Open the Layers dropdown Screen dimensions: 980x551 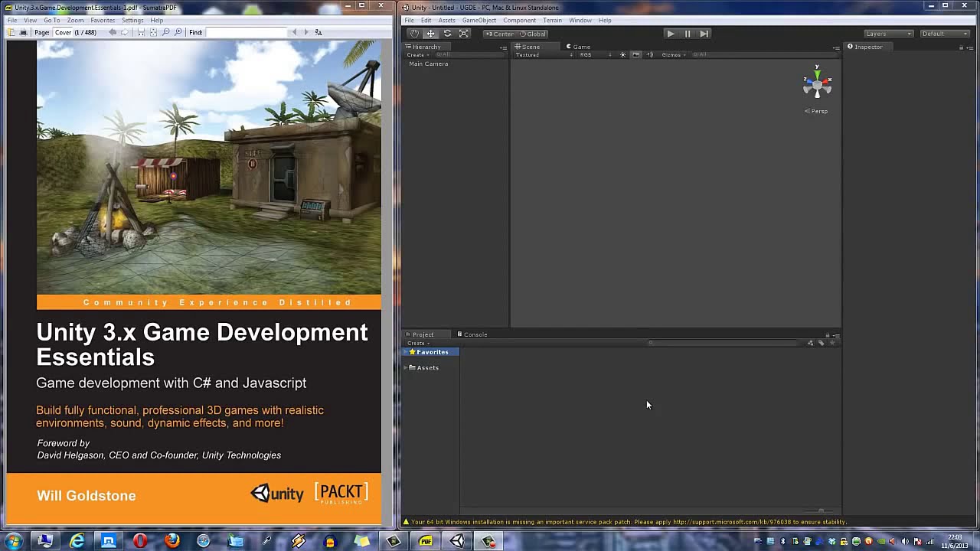(x=888, y=34)
